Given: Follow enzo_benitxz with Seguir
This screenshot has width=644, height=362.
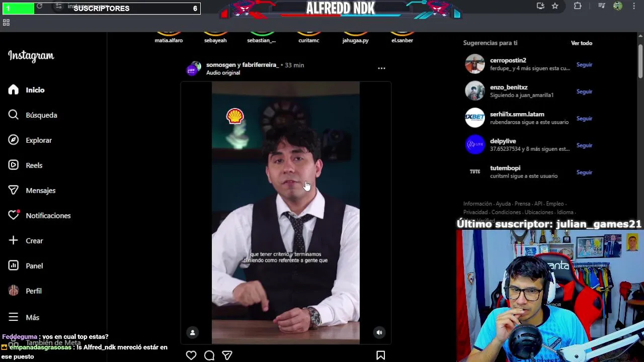Looking at the screenshot, I should click(584, 92).
